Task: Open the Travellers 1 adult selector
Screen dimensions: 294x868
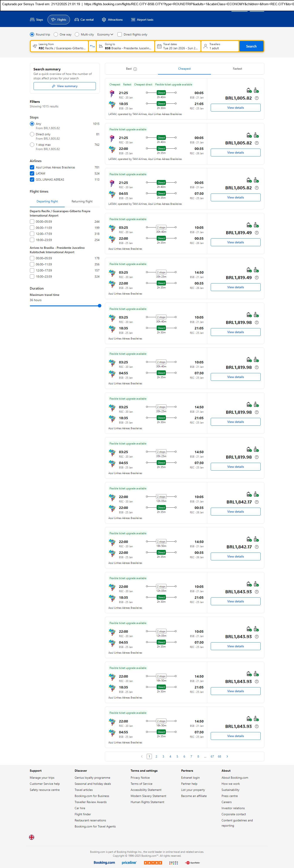Action: pyautogui.click(x=220, y=46)
